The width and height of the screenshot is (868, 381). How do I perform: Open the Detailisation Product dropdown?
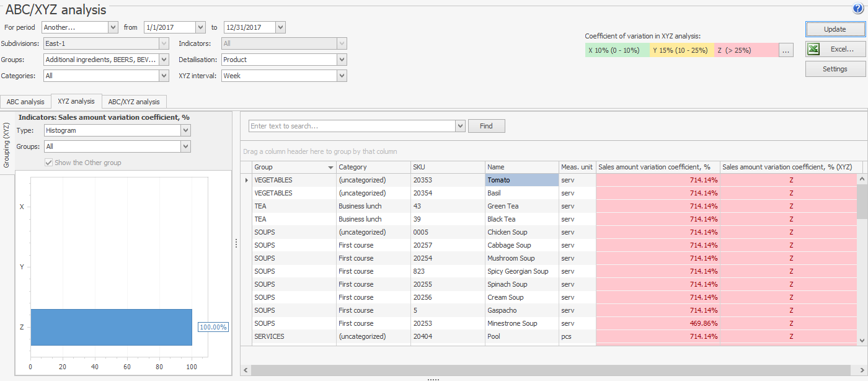pos(342,60)
